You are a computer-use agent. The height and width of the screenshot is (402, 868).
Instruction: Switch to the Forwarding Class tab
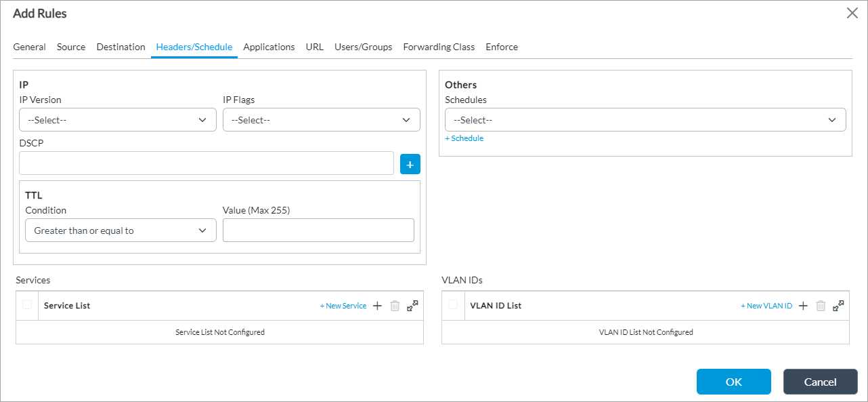(x=439, y=47)
